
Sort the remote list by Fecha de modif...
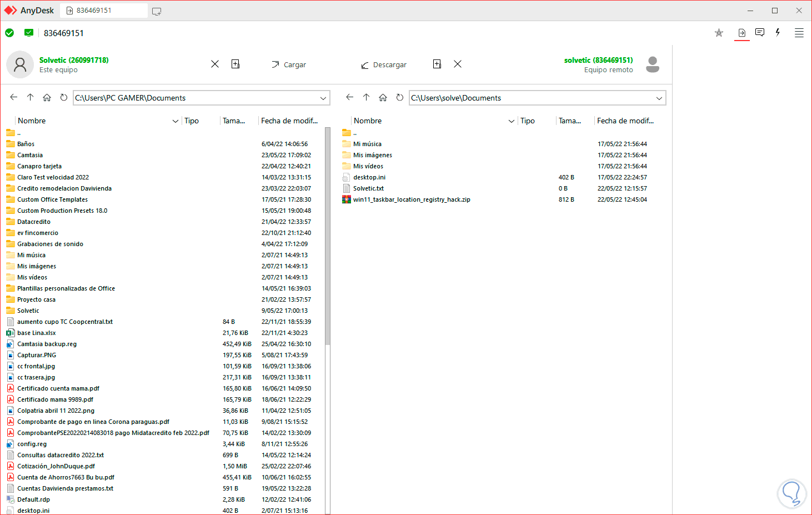(x=625, y=121)
